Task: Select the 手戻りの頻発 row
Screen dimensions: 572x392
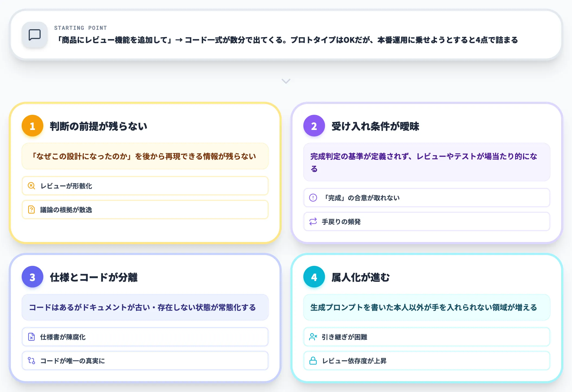Action: click(427, 221)
